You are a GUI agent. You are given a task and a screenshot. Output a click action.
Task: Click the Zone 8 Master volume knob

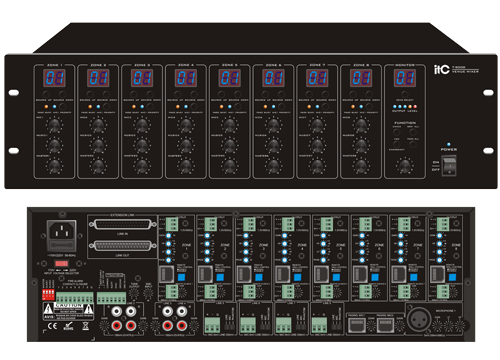point(361,166)
